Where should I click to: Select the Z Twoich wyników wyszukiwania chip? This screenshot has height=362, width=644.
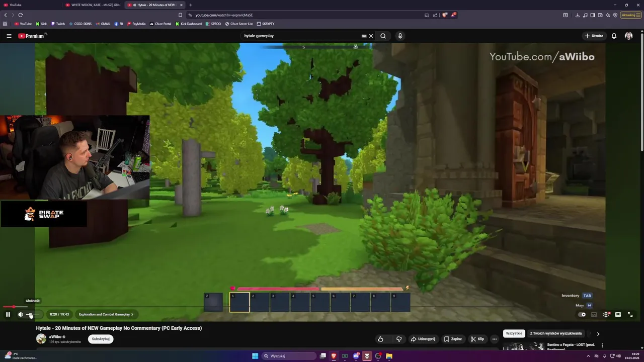(x=555, y=333)
